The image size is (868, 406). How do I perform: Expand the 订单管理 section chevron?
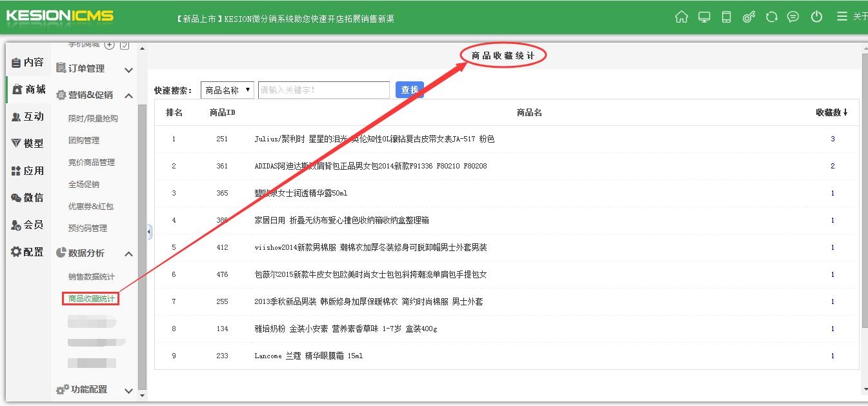pyautogui.click(x=128, y=70)
